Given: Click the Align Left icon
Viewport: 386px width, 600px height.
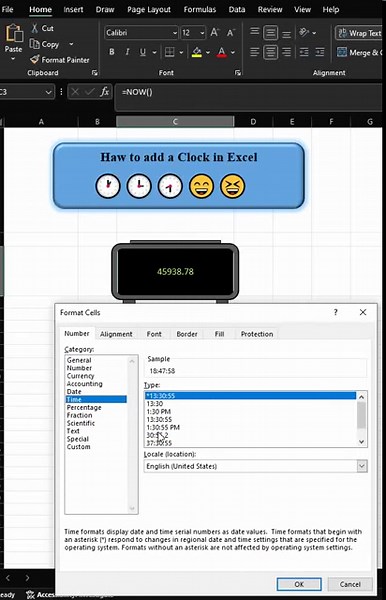Looking at the screenshot, I should coord(254,52).
